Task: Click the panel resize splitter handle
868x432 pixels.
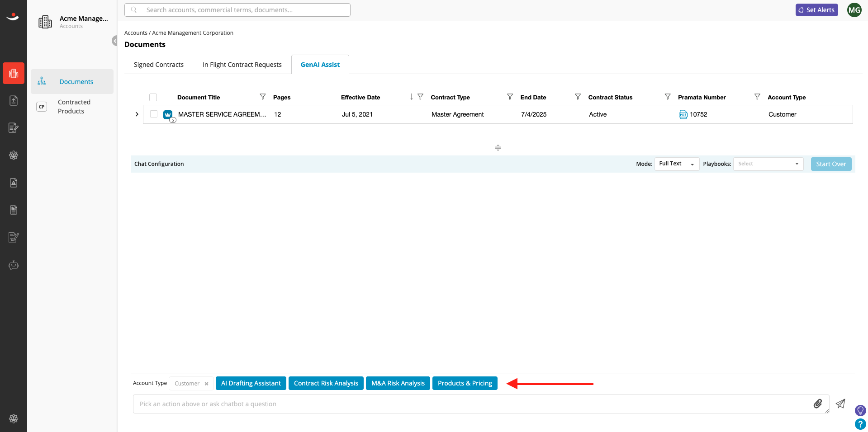Action: pyautogui.click(x=498, y=148)
